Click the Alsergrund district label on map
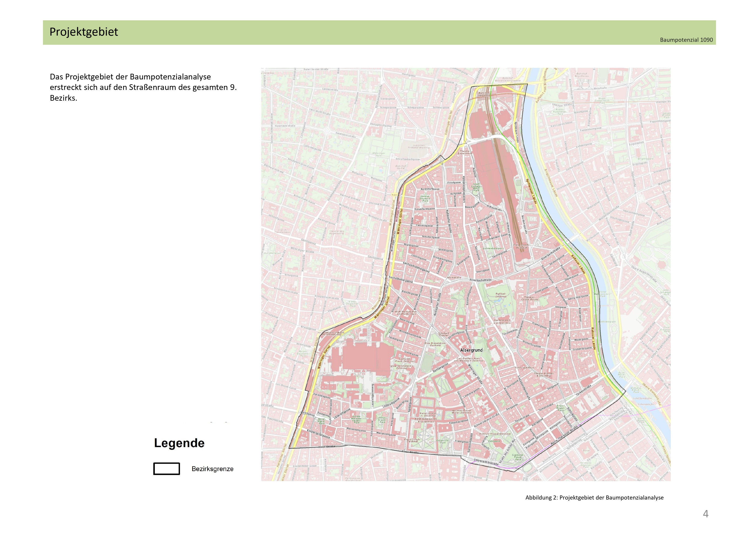The image size is (756, 534). point(471,350)
